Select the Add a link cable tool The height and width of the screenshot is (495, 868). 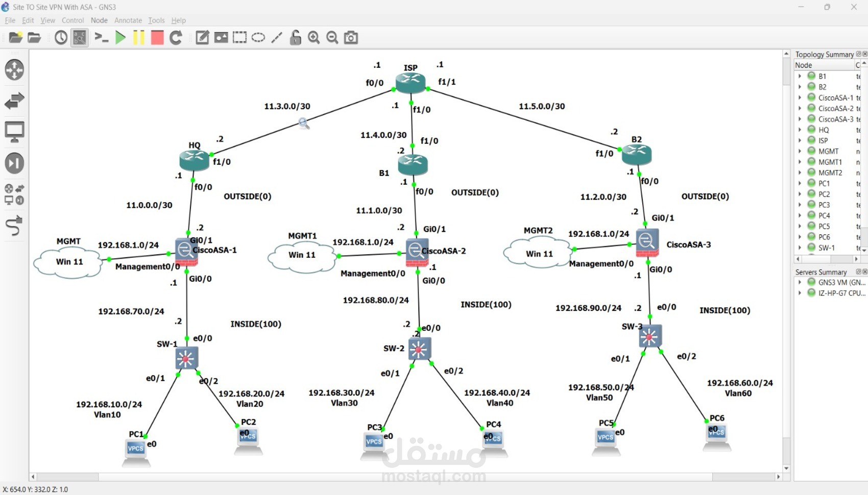(x=14, y=226)
